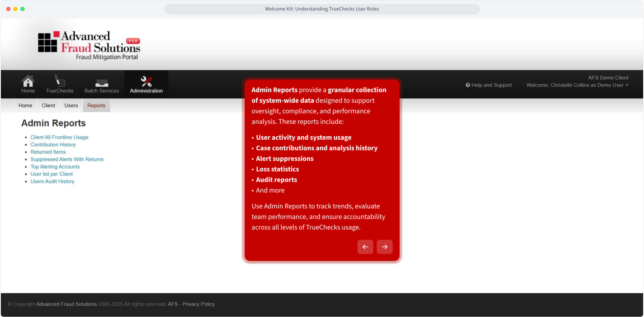Click the Fraud Mitigation Portal subtitle
The height and width of the screenshot is (317, 644).
[107, 57]
